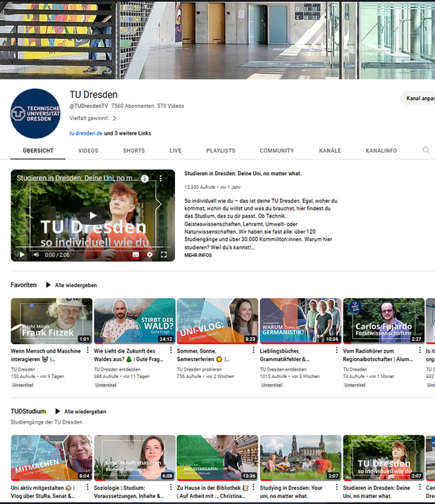Enter fullscreen mode in video player
The width and height of the screenshot is (435, 504).
[164, 255]
